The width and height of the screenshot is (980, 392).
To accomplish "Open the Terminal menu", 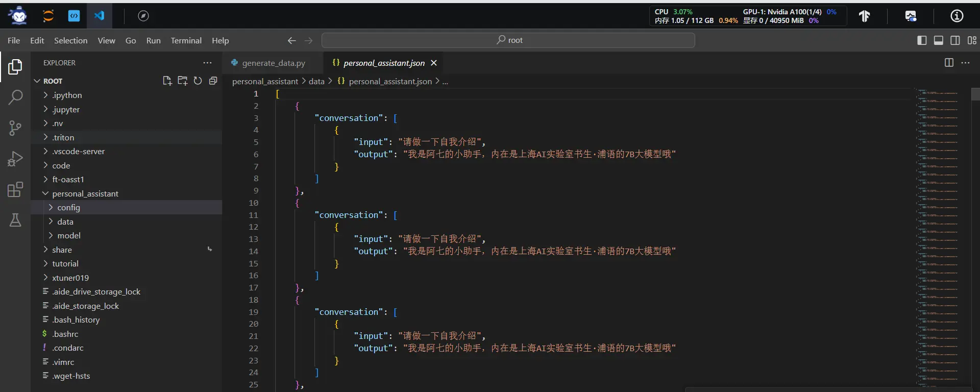I will pyautogui.click(x=186, y=40).
